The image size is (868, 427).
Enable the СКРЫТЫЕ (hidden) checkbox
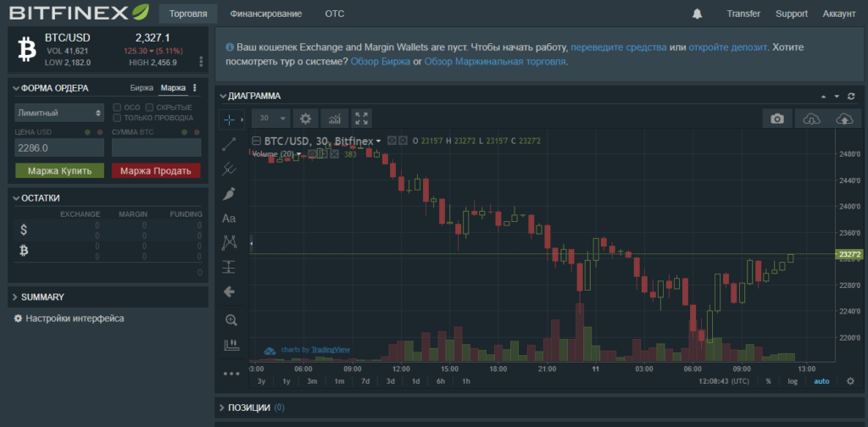click(x=149, y=108)
